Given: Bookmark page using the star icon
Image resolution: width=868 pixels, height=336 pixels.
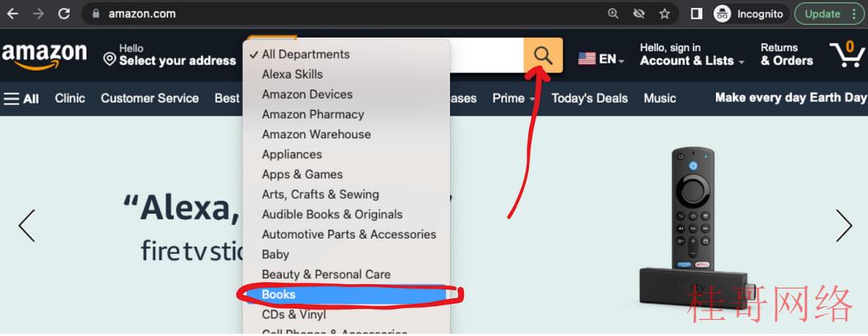Looking at the screenshot, I should point(665,14).
